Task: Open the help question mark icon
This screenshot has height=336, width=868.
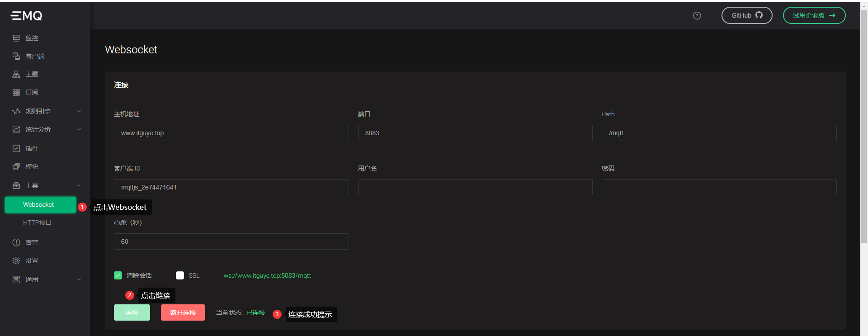Action: coord(697,16)
